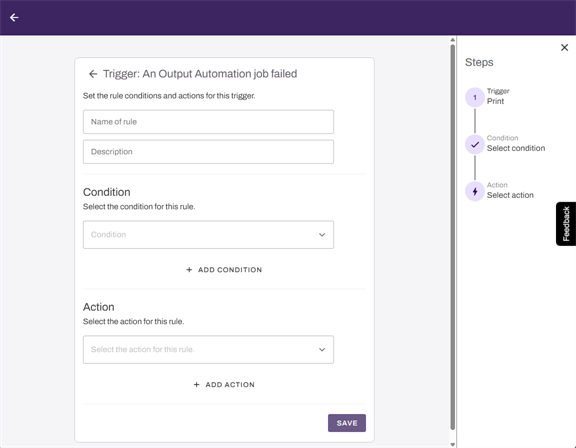Viewport: 576px width, 448px height.
Task: Open the Condition dropdown
Action: click(x=208, y=235)
